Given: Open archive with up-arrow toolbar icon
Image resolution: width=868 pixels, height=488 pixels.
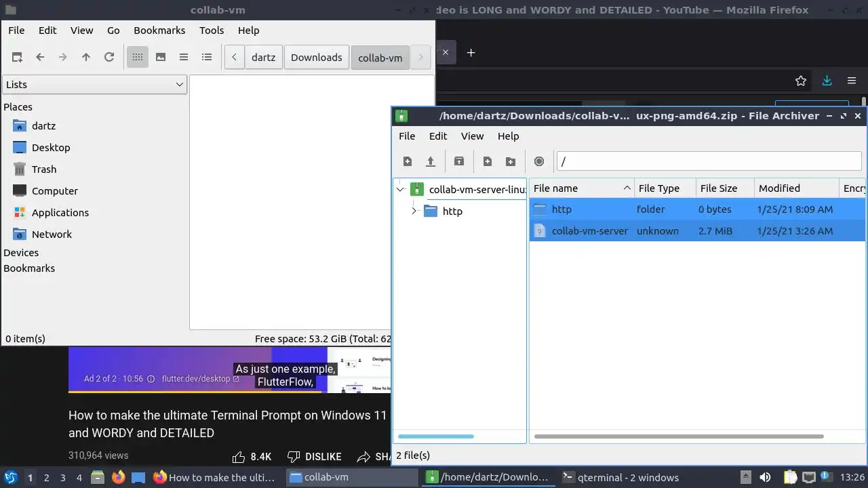Looking at the screenshot, I should [x=431, y=161].
